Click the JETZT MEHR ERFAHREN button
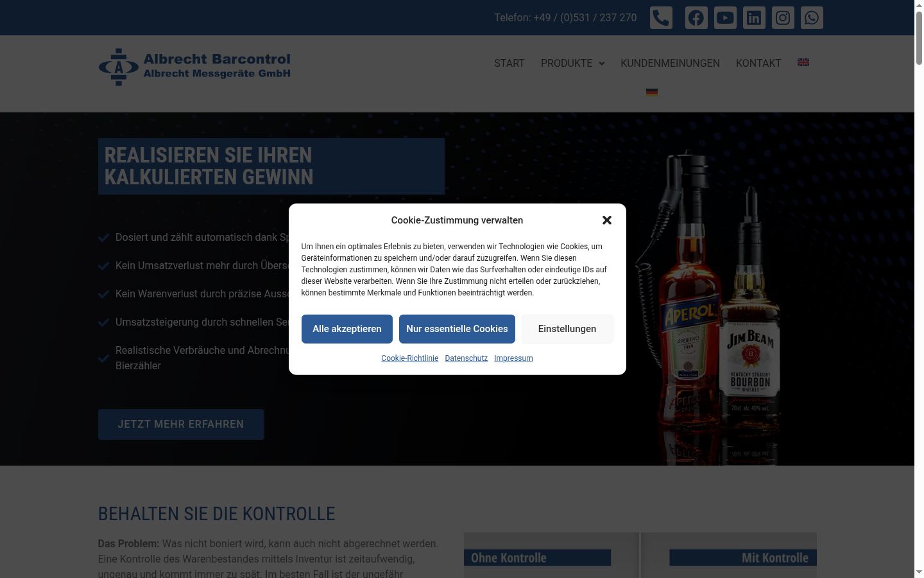The image size is (924, 578). pyautogui.click(x=181, y=425)
